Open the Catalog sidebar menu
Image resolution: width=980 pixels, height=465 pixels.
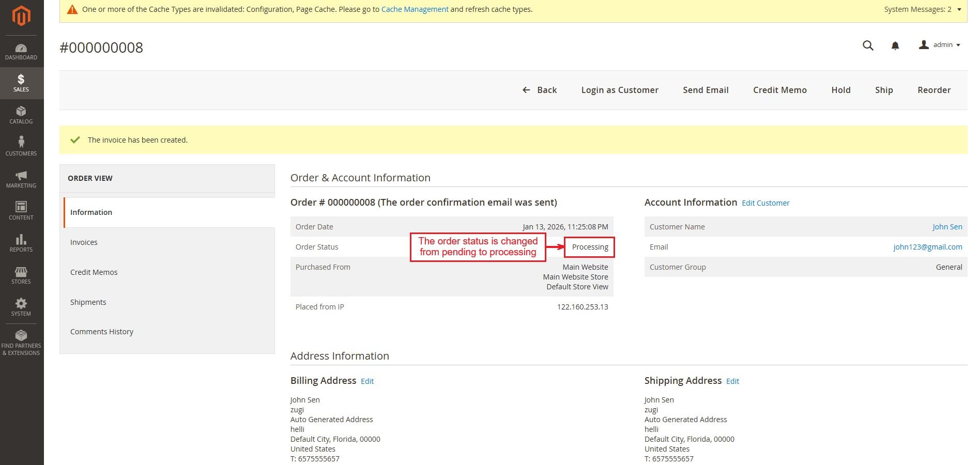click(x=21, y=115)
